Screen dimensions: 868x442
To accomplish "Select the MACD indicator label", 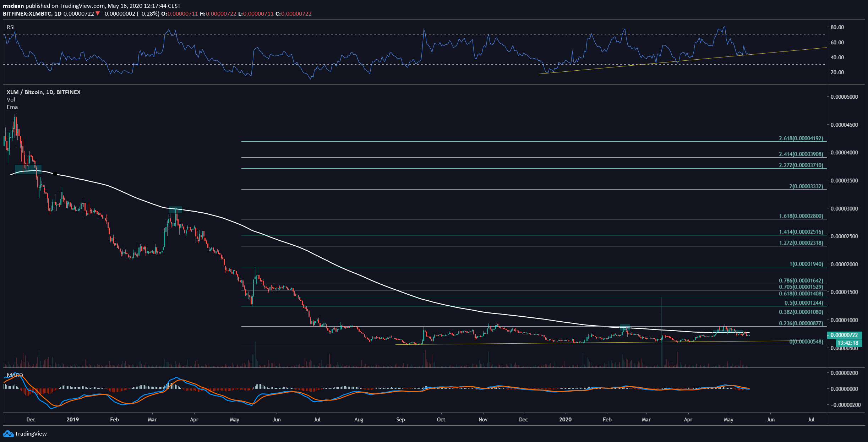I will click(x=15, y=375).
